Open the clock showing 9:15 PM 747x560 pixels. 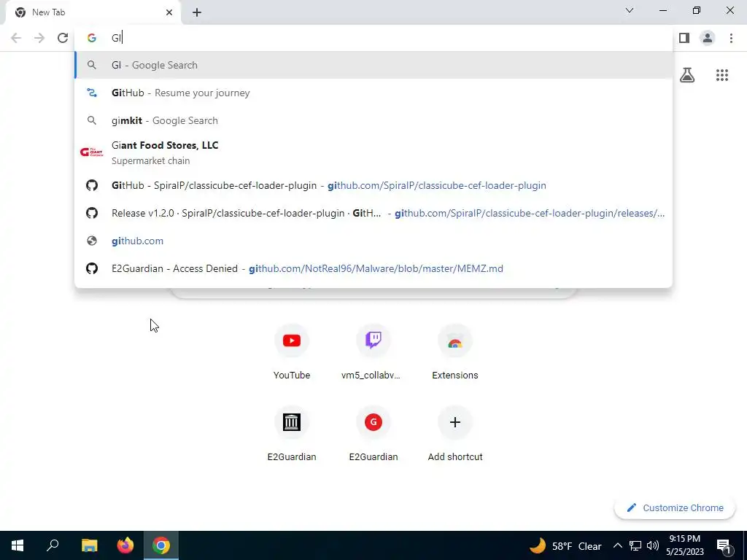pyautogui.click(x=684, y=545)
